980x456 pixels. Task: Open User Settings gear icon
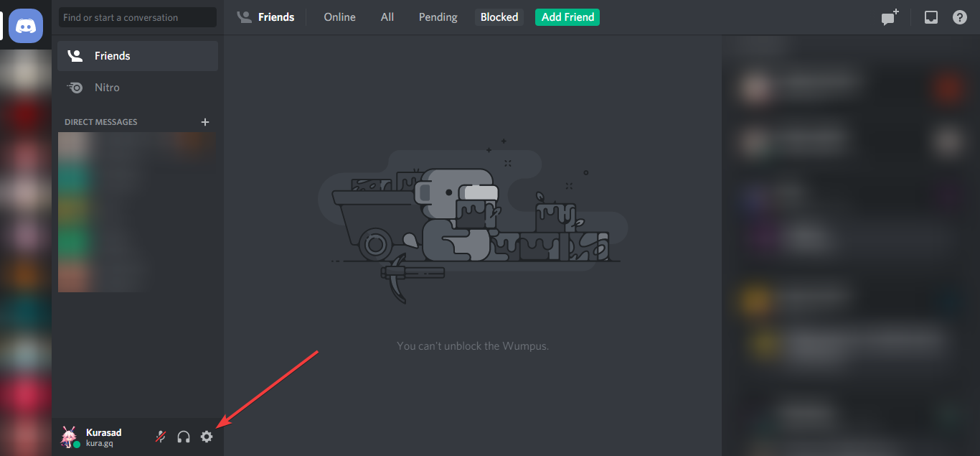tap(207, 436)
